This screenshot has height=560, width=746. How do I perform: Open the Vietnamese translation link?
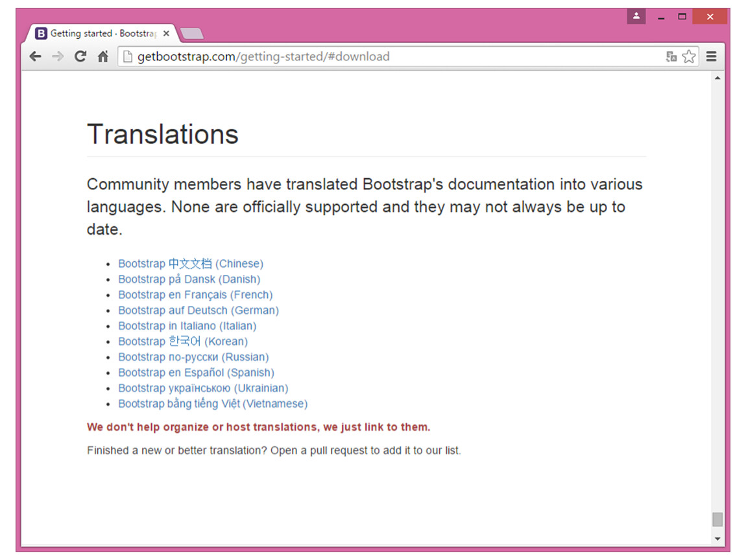pyautogui.click(x=212, y=404)
